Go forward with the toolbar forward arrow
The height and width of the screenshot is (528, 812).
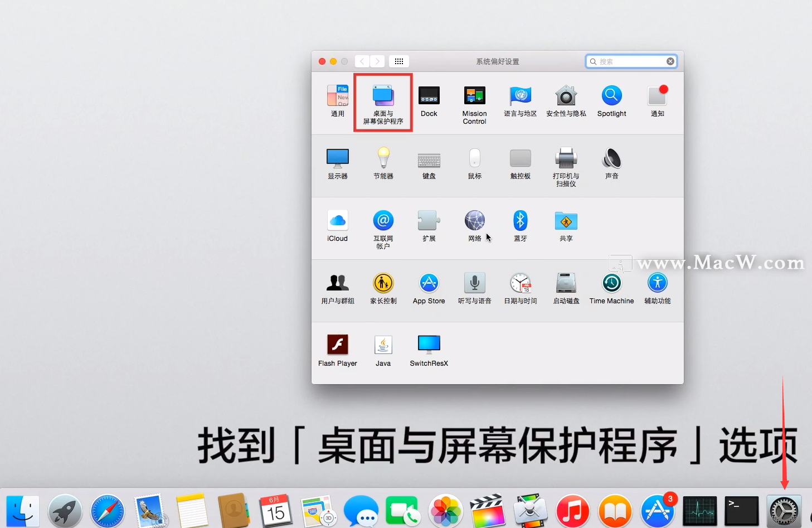(x=377, y=61)
